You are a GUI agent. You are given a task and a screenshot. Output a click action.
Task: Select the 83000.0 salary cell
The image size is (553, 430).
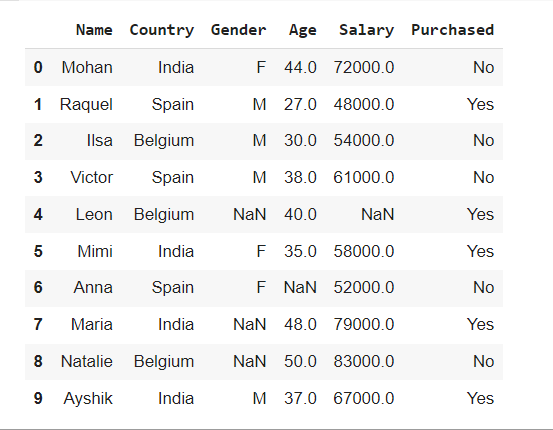pyautogui.click(x=364, y=362)
